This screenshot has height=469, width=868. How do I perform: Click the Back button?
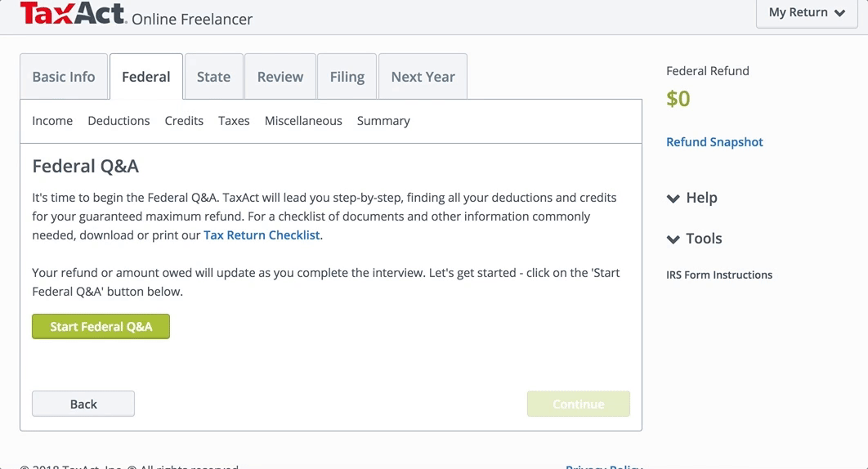pos(83,404)
